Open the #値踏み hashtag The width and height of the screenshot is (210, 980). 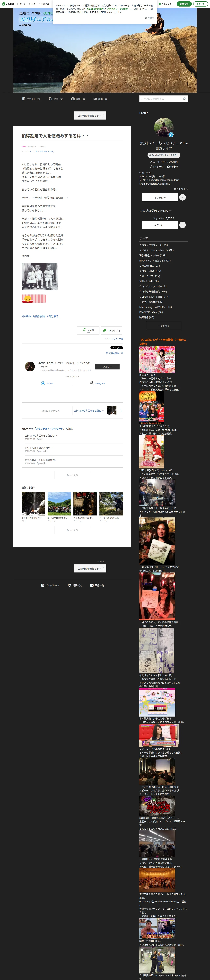[26, 316]
